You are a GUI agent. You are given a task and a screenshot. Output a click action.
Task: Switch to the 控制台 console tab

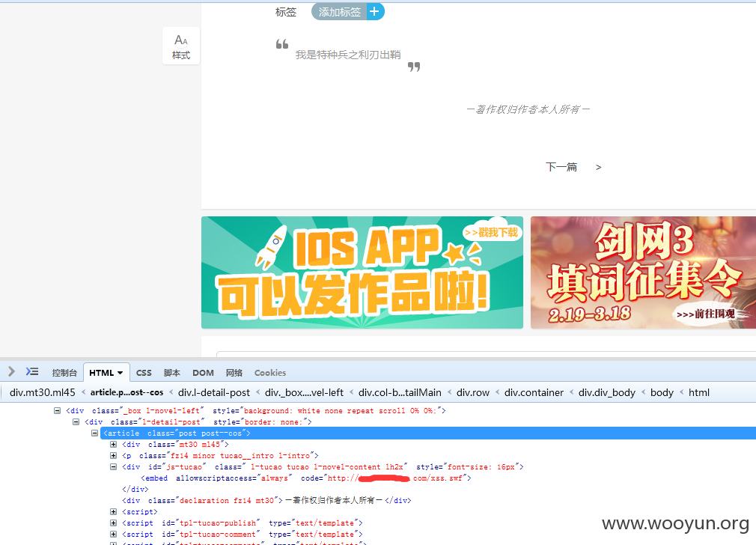[x=64, y=373]
